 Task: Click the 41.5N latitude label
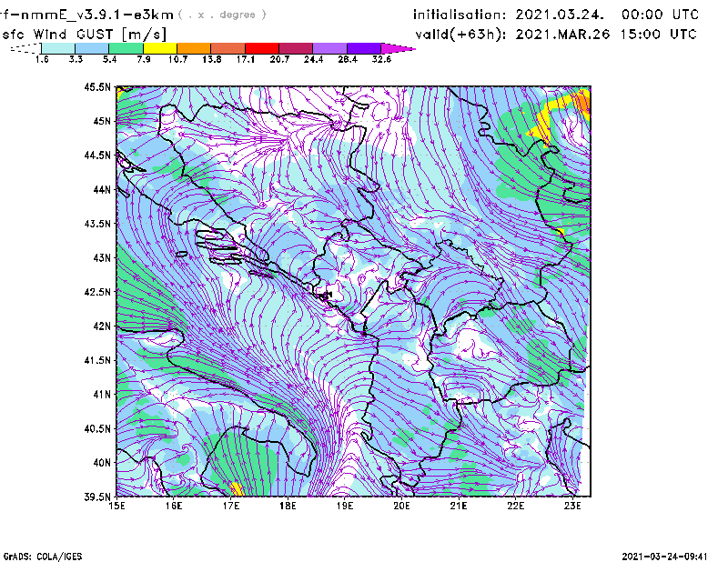point(97,360)
